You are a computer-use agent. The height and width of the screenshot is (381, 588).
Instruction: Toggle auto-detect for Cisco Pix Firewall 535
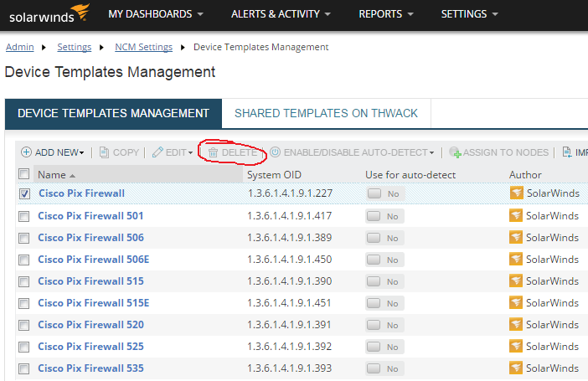[384, 368]
